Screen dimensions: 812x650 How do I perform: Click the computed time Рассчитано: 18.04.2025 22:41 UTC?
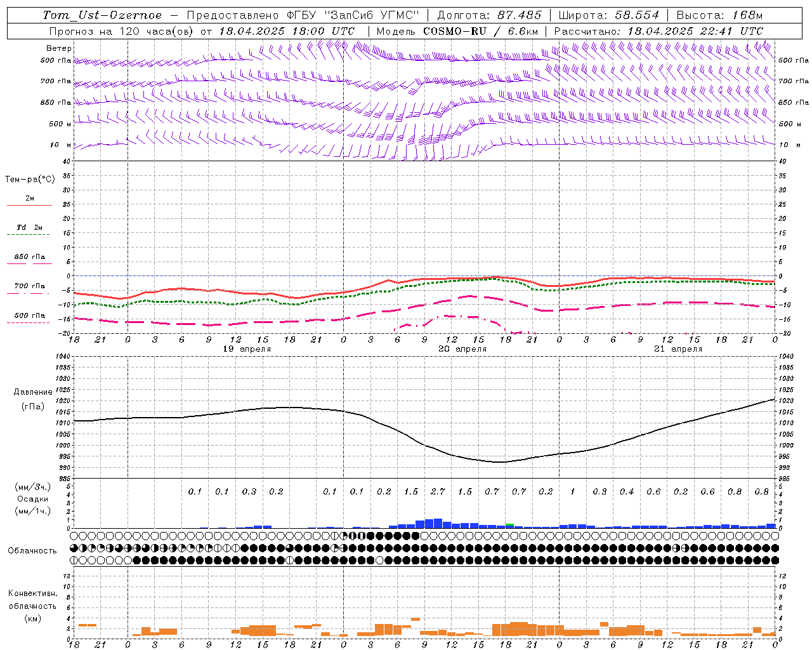(658, 31)
